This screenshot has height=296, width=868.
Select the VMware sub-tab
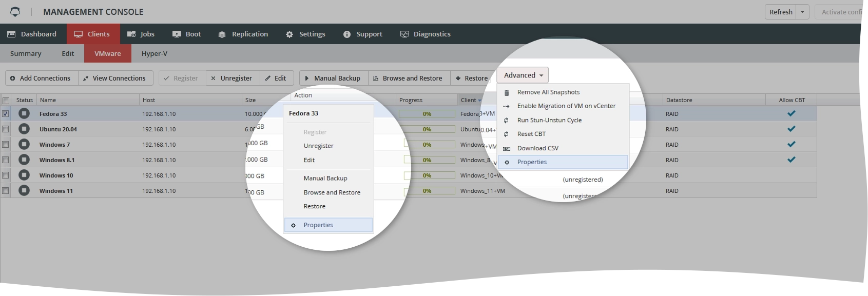tap(108, 53)
